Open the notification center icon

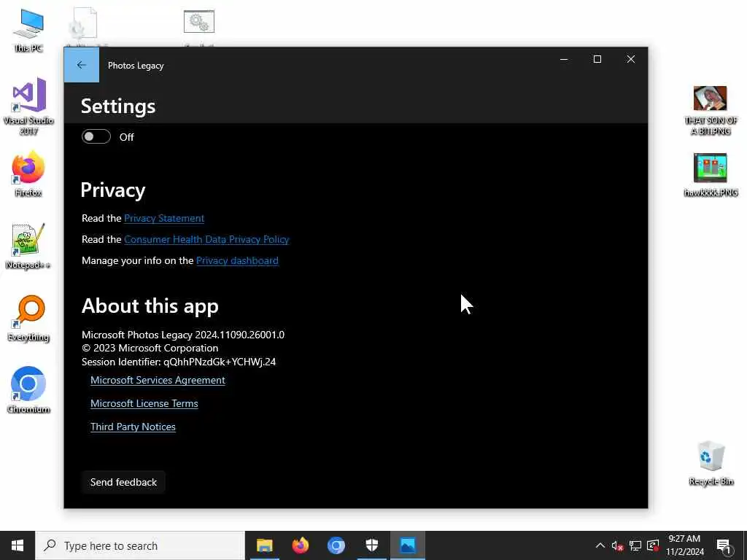(x=724, y=546)
